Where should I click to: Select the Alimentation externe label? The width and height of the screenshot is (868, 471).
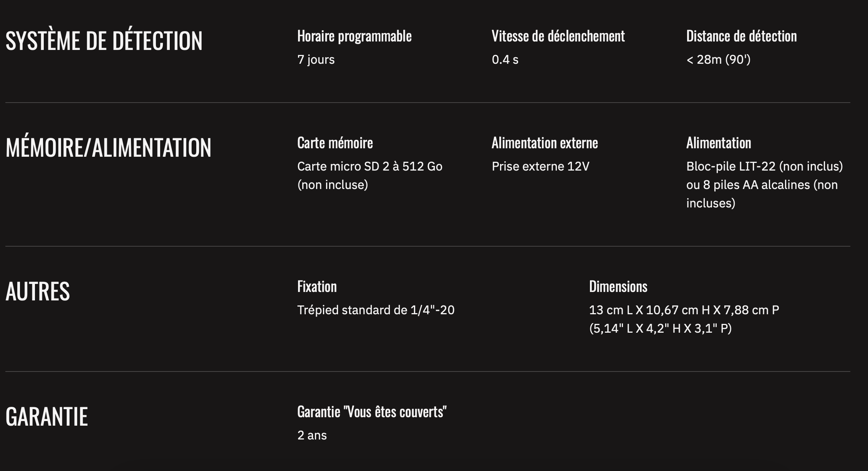point(545,143)
